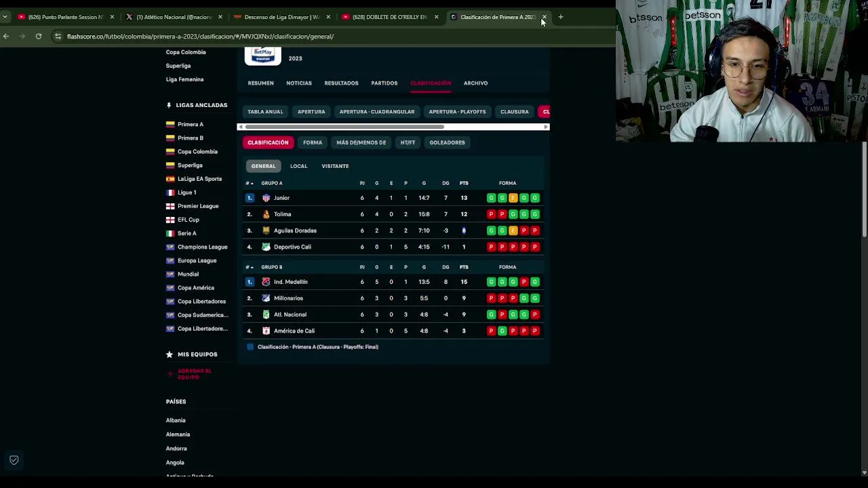Switch to the DOBLETE DE O'REILLY tab
The width and height of the screenshot is (868, 488).
389,17
